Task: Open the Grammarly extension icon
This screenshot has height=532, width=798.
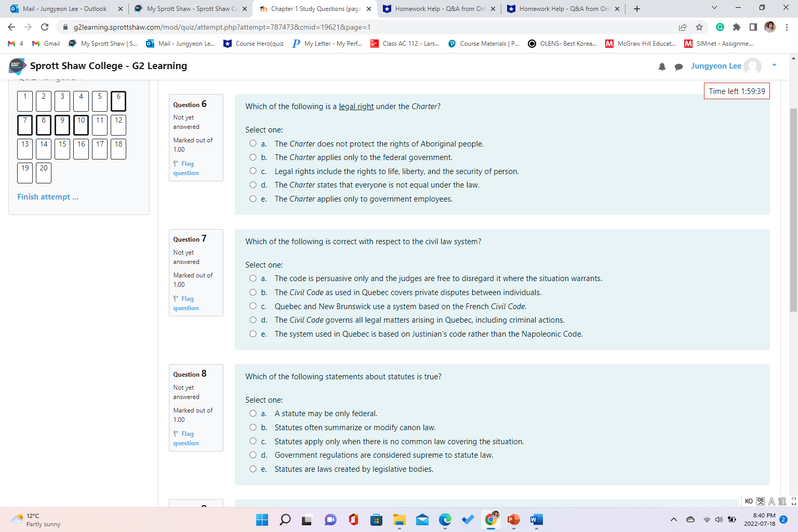Action: click(x=720, y=27)
